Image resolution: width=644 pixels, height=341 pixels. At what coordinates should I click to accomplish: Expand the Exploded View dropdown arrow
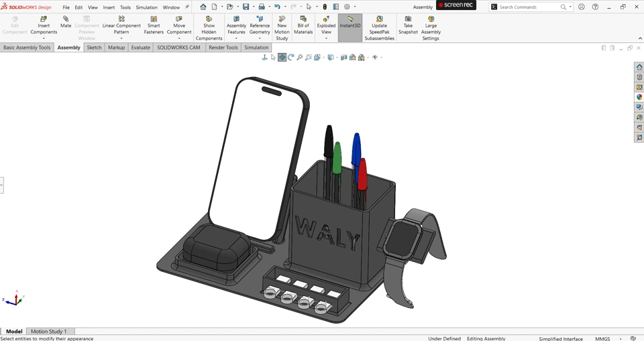[x=326, y=38]
